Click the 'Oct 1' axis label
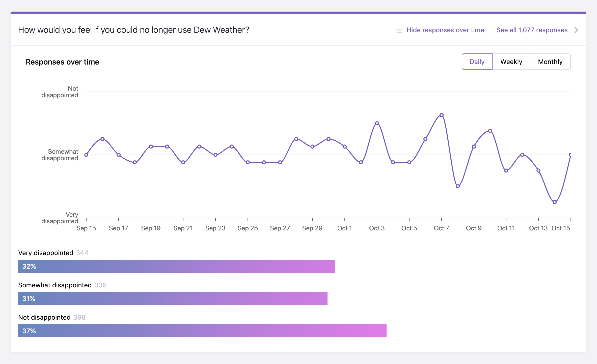 tap(345, 228)
